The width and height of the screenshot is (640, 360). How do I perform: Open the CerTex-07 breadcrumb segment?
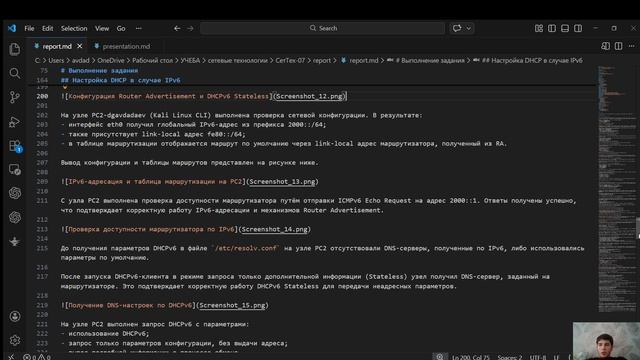pyautogui.click(x=290, y=60)
